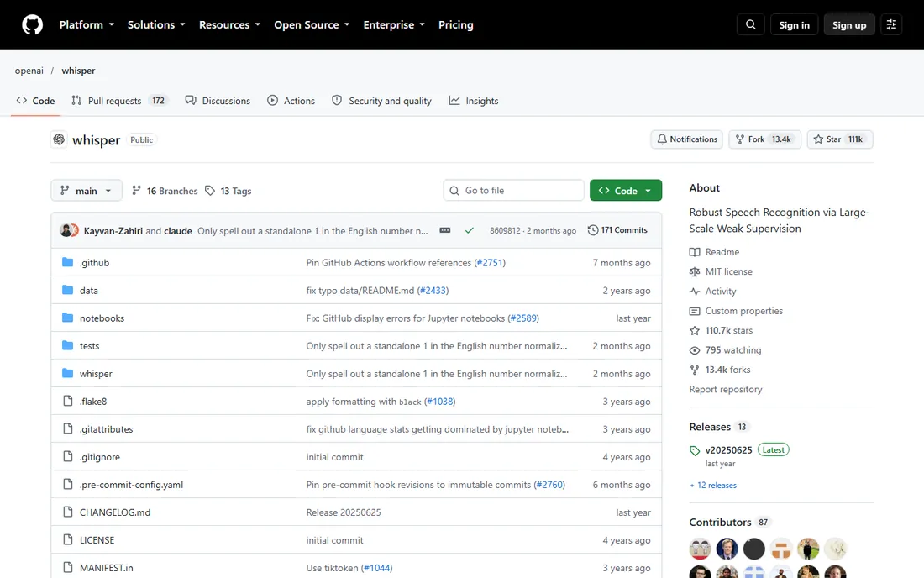Viewport: 924px width, 578px height.
Task: Open the notebooks folder
Action: coord(102,318)
